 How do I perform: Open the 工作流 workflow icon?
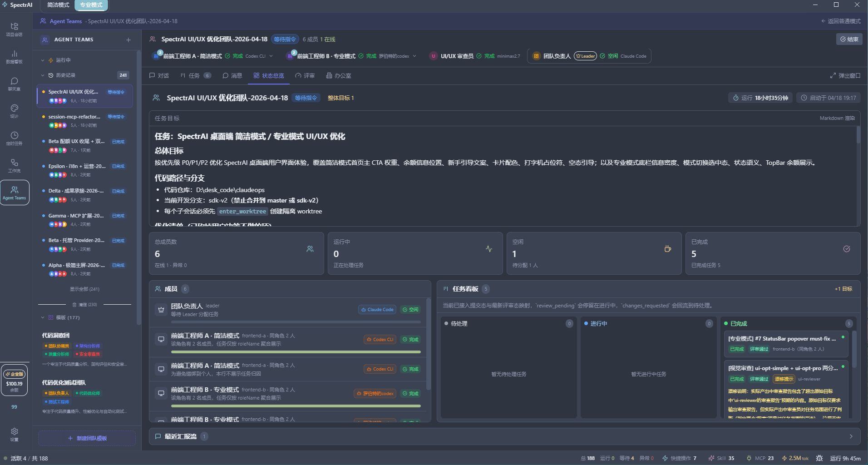14,165
